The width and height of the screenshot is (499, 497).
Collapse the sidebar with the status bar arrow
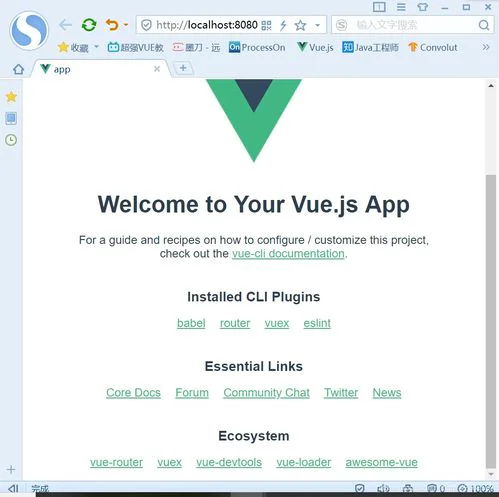[13, 488]
